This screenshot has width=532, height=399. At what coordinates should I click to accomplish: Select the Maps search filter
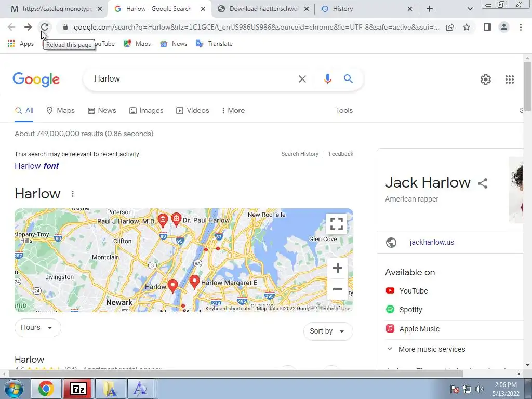click(60, 110)
